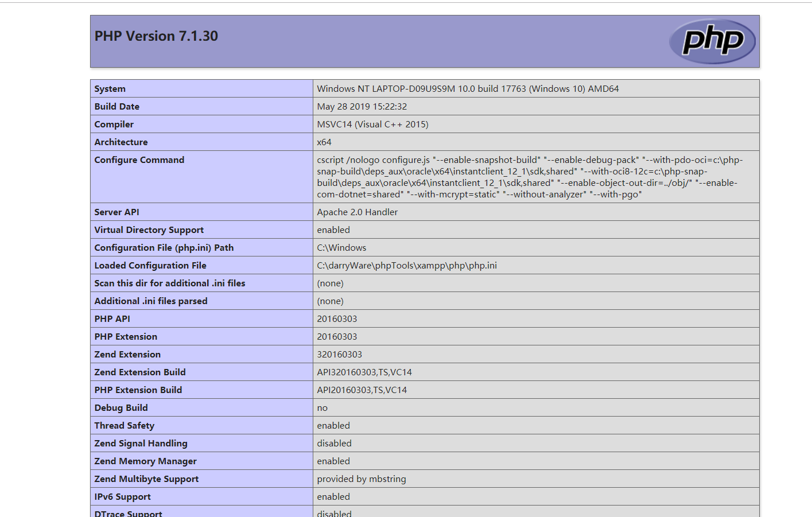Click the "PHP Extension" label
The width and height of the screenshot is (812, 517).
click(x=126, y=337)
